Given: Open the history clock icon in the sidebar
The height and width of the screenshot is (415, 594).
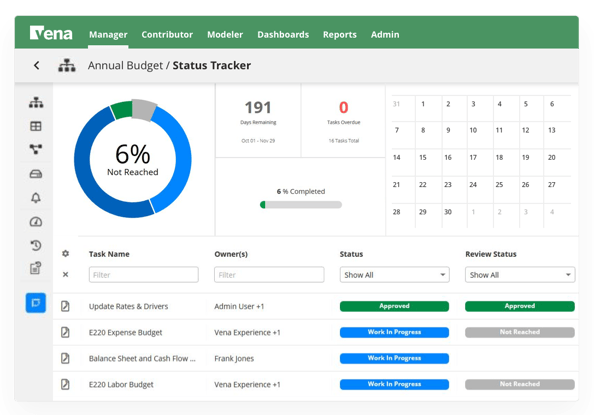Looking at the screenshot, I should (36, 245).
